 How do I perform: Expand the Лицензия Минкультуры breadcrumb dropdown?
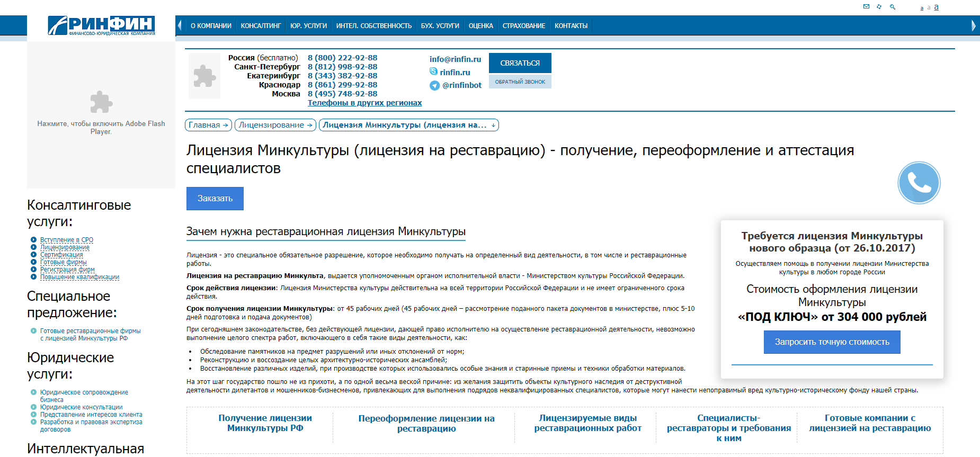coord(493,125)
